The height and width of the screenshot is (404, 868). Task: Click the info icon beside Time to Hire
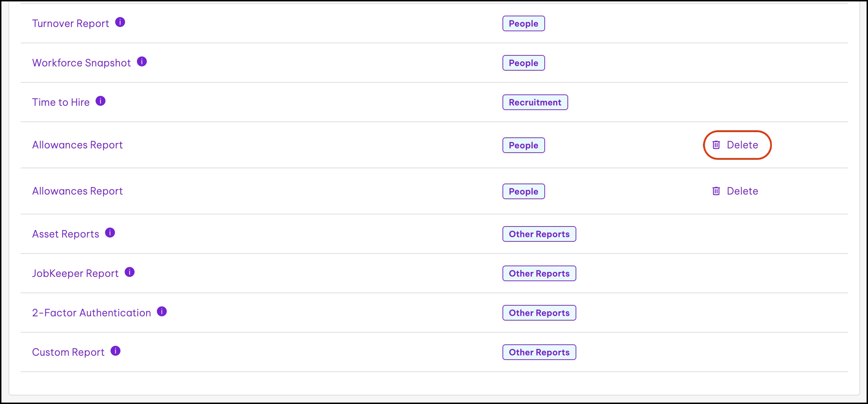pyautogui.click(x=101, y=101)
